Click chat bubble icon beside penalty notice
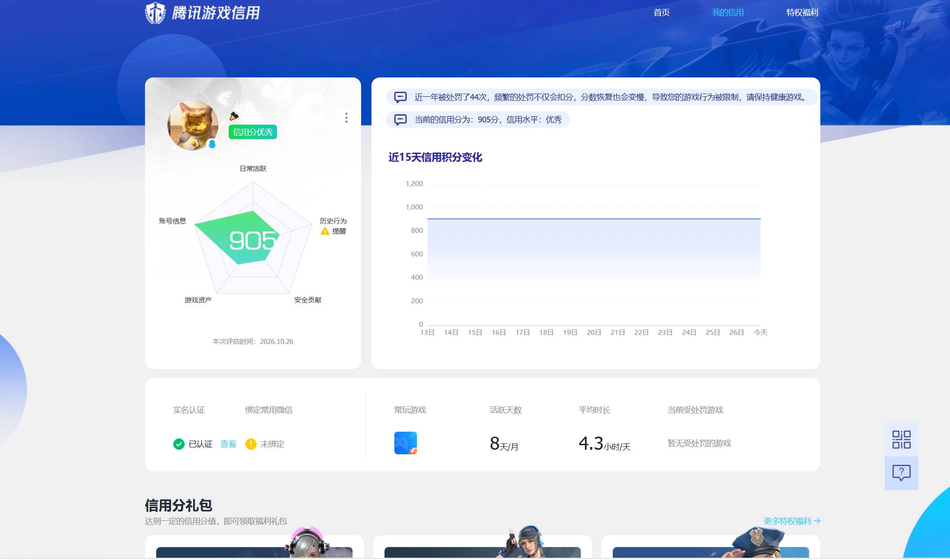The height and width of the screenshot is (560, 950). 400,97
